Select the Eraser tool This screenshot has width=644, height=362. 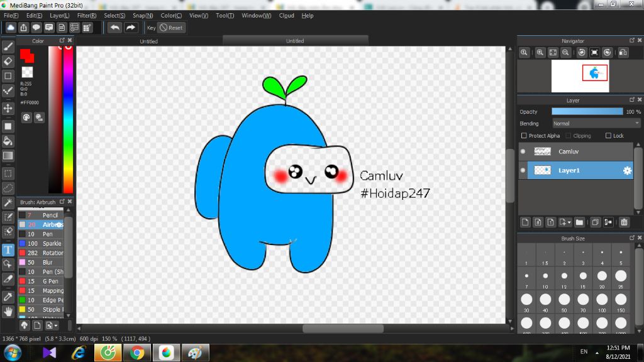(x=8, y=61)
